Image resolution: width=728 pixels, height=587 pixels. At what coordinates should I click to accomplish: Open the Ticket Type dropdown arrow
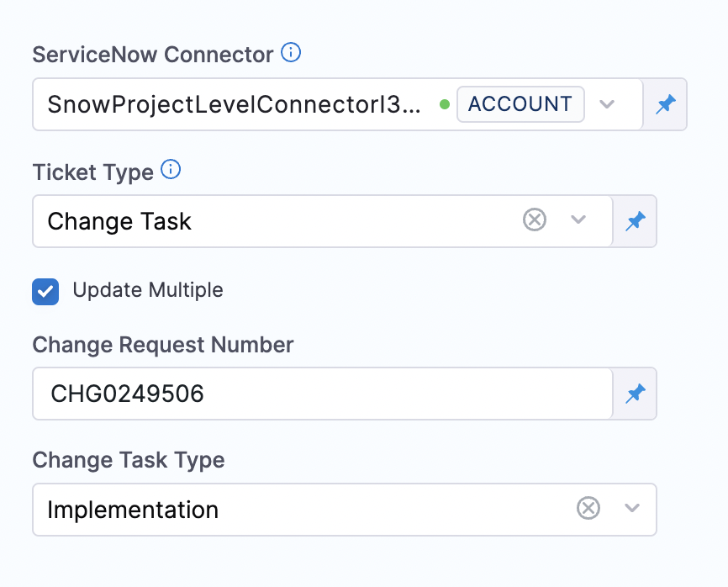click(578, 220)
